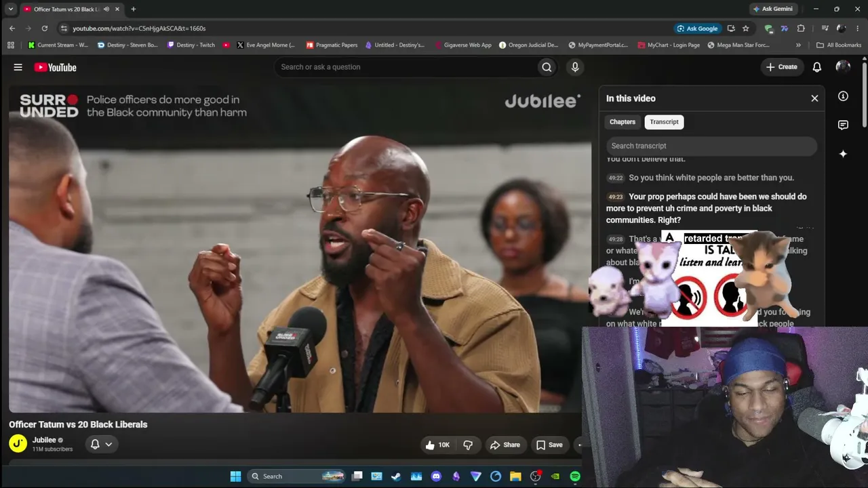Click the Windows taskbar Search box
The width and height of the screenshot is (868, 488).
coord(296,476)
